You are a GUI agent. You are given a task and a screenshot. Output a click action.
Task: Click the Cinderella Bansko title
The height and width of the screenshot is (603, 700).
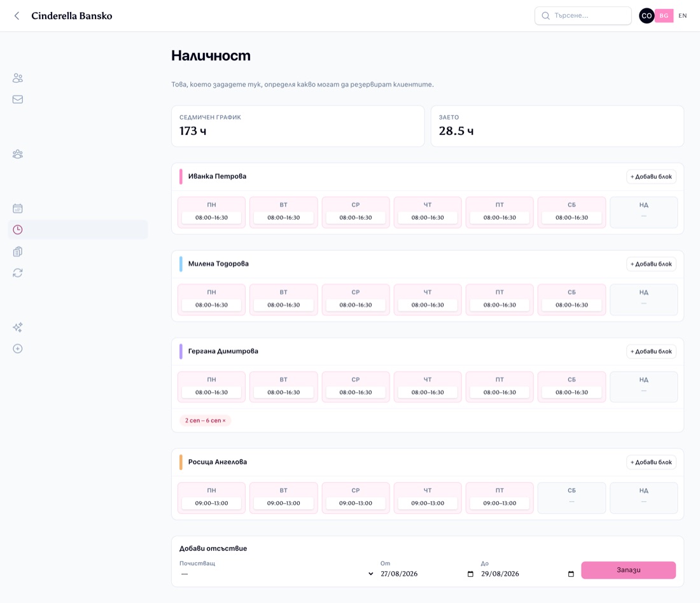(72, 16)
